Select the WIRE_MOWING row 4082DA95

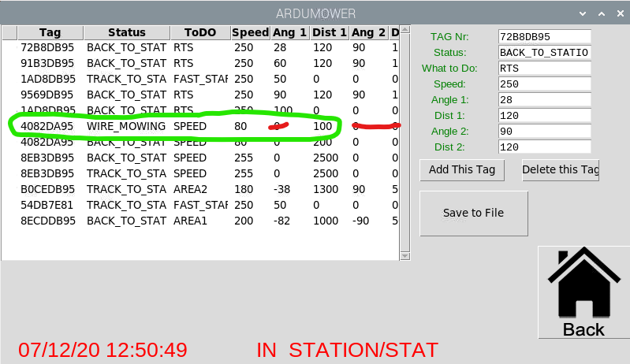point(200,126)
